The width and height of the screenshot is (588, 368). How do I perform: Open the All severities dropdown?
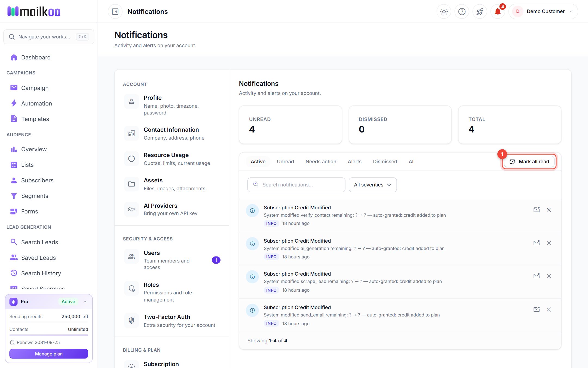[372, 185]
